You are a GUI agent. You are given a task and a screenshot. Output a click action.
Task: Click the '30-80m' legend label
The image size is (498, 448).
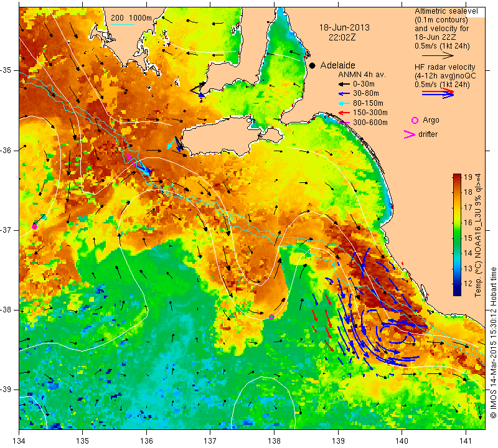click(366, 93)
